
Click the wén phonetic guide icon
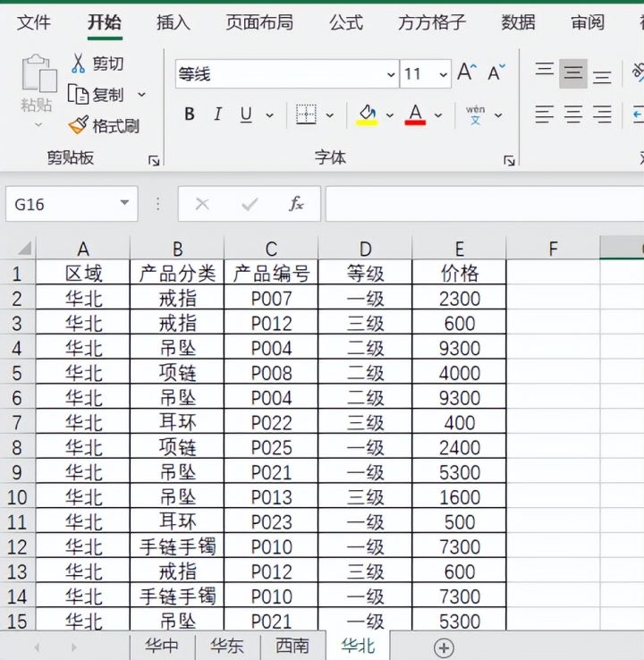(x=475, y=114)
